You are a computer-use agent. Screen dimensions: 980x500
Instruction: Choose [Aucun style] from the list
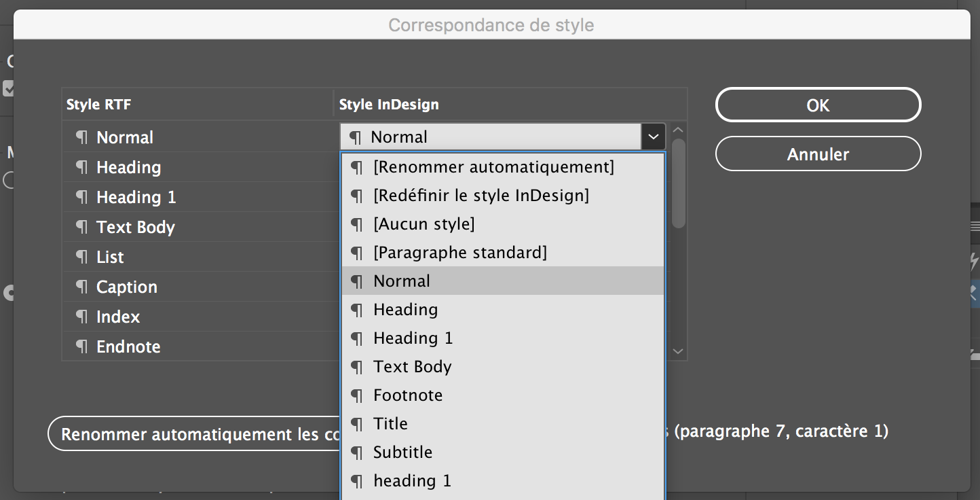pos(502,224)
